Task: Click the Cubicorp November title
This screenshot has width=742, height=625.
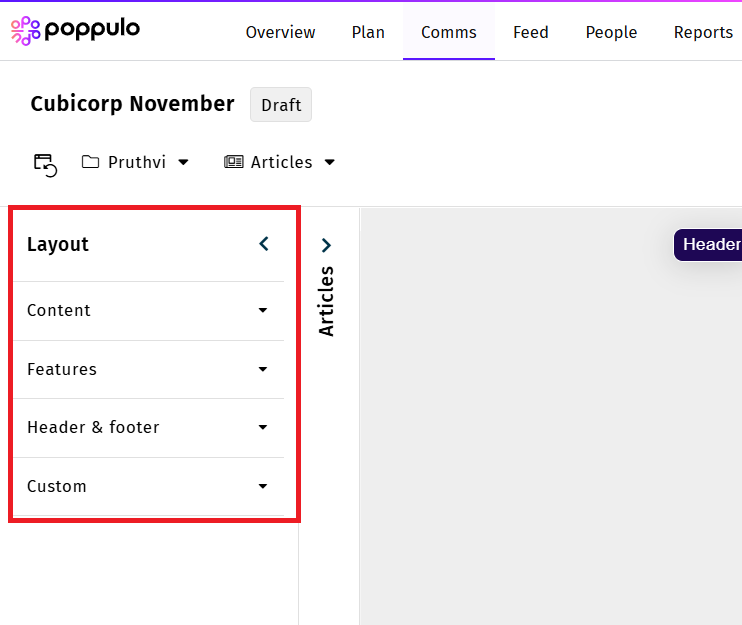Action: (x=132, y=104)
